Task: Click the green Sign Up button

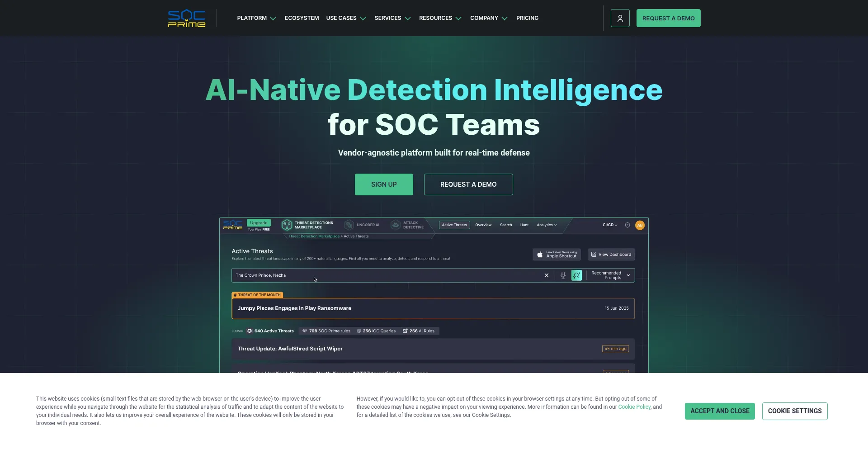Action: coord(384,184)
